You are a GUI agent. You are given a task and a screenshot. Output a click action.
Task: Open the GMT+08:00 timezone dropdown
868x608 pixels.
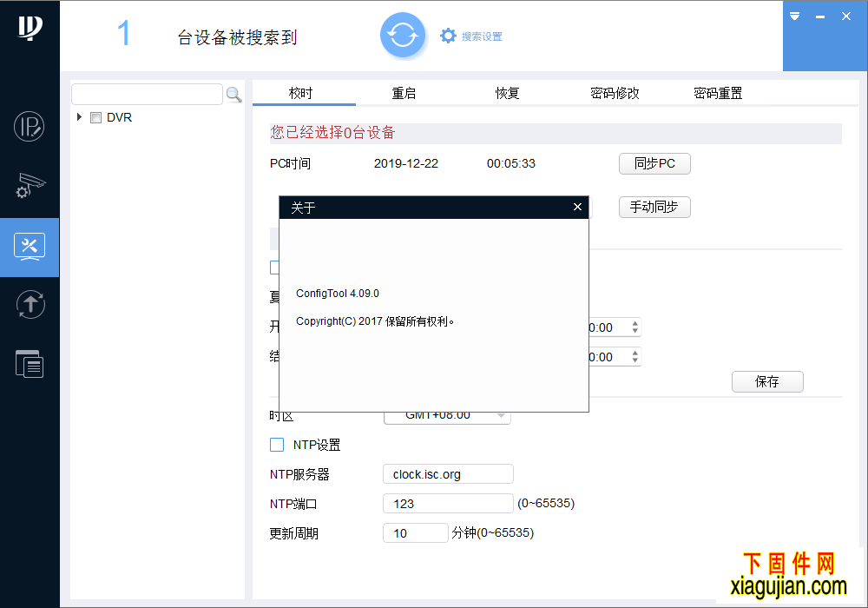click(x=447, y=415)
